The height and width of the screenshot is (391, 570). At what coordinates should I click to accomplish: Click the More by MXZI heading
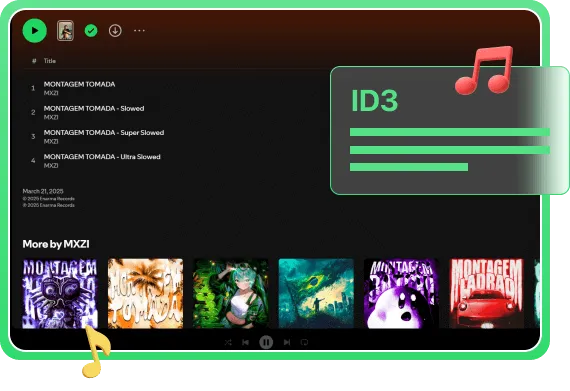point(56,244)
